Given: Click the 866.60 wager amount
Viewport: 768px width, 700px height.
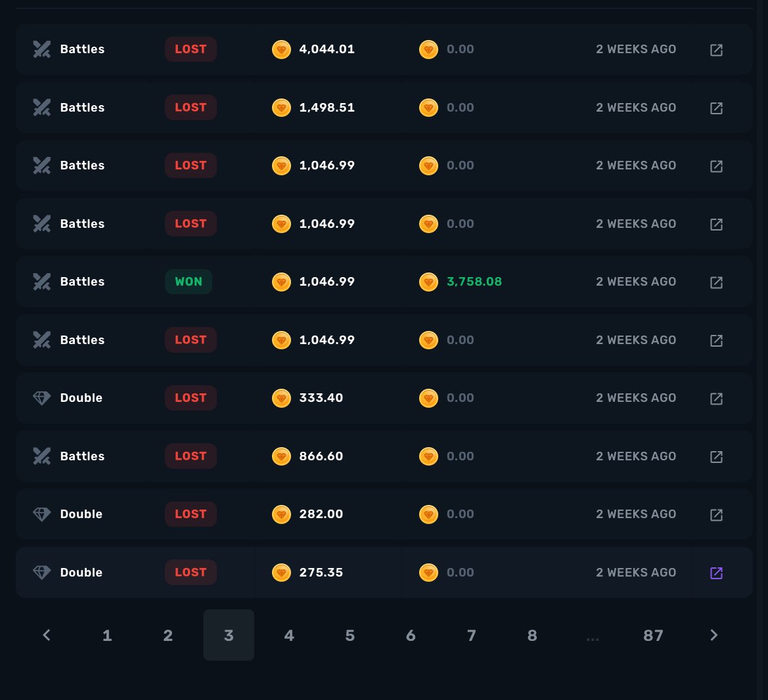Looking at the screenshot, I should coord(321,456).
